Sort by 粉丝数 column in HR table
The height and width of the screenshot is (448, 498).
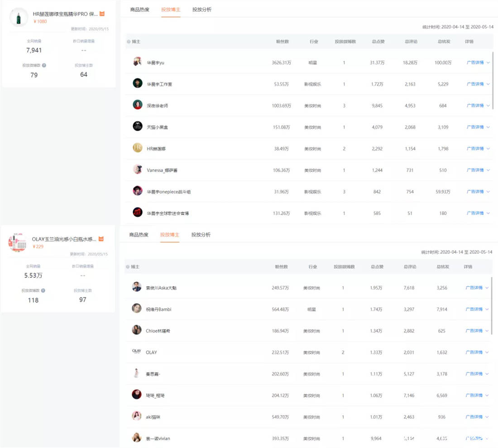pos(283,42)
